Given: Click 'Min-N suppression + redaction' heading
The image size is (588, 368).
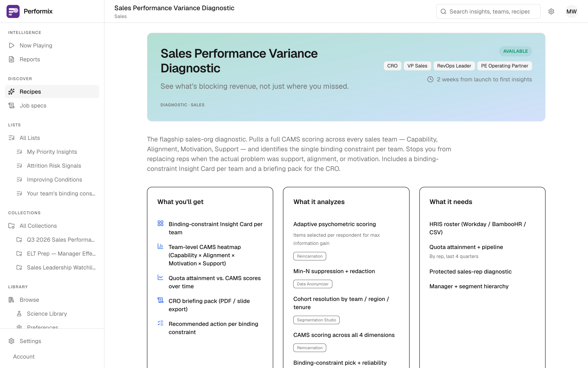Looking at the screenshot, I should (x=334, y=271).
